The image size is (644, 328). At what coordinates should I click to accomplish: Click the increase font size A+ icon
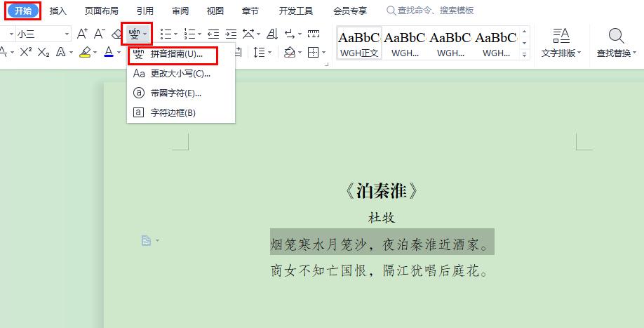[x=82, y=34]
